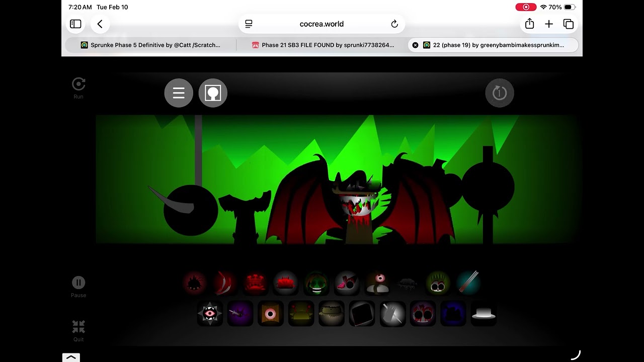Pick the green-haired skull character icon
644x362 pixels.
click(438, 284)
